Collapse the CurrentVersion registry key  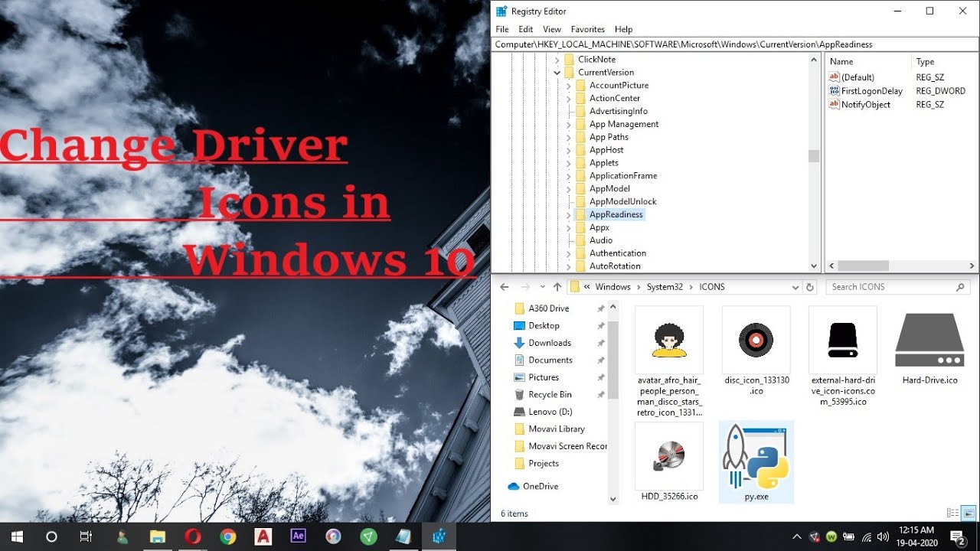point(557,73)
